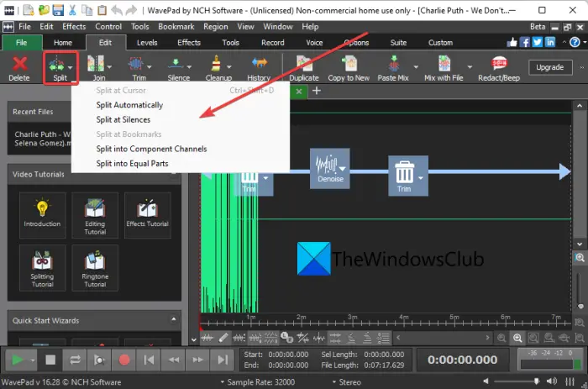Click the LinkedIn share icon
588x389 pixels.
tap(550, 42)
